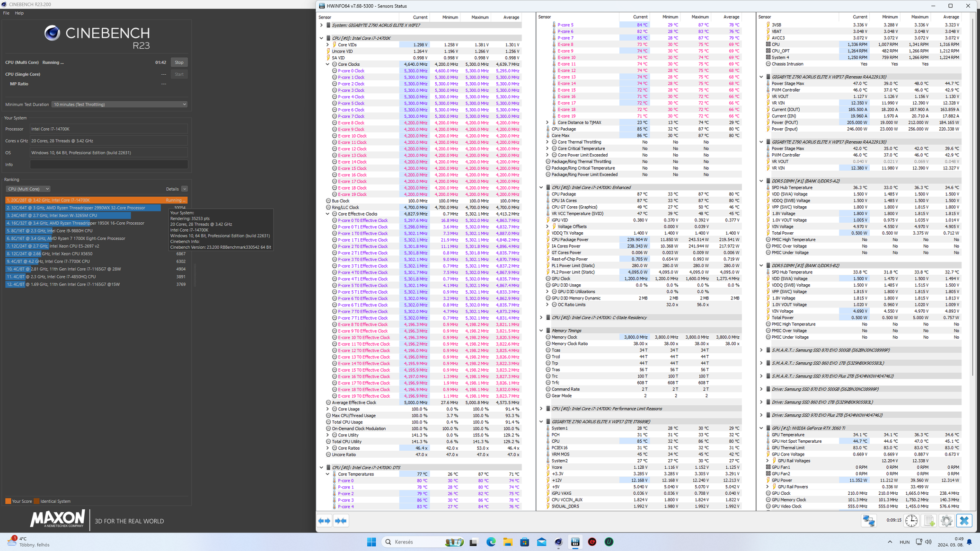Switch to HWiNFO64 taskbar icon
The width and height of the screenshot is (980, 551).
(x=575, y=542)
